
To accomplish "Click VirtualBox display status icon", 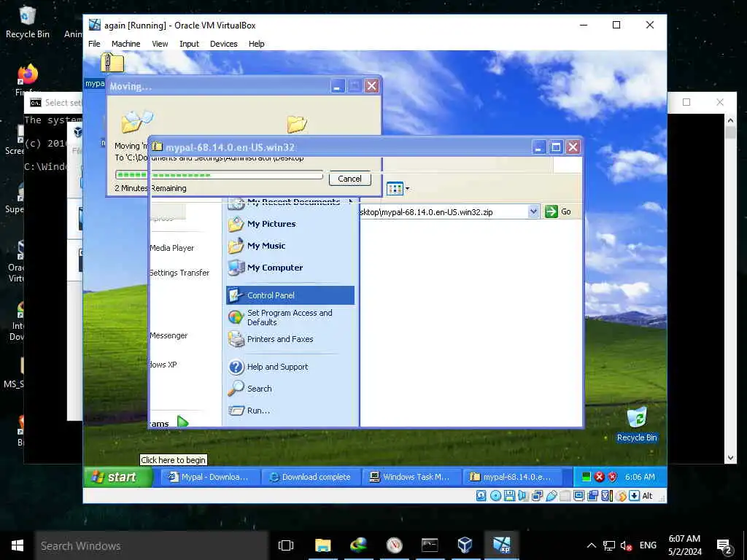I will (x=578, y=496).
